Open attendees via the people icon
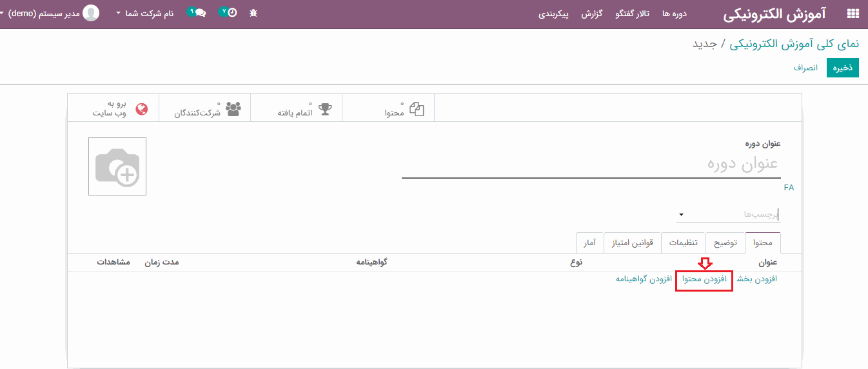 click(233, 108)
